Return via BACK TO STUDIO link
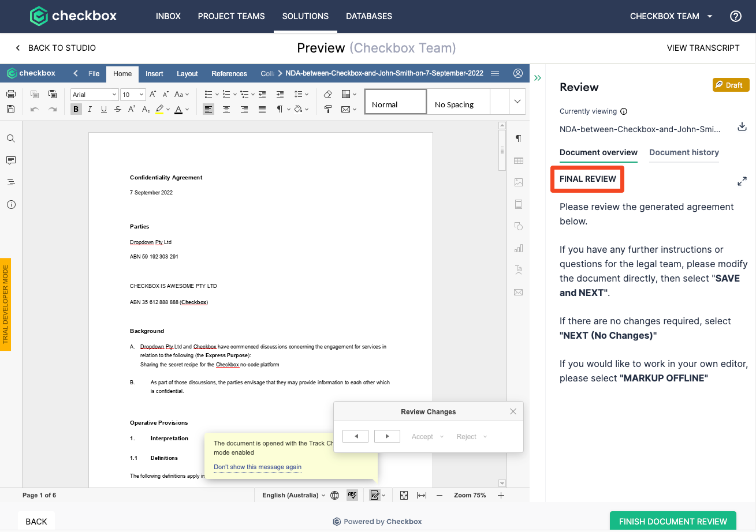Screen dimensions: 756x532 pyautogui.click(x=55, y=48)
